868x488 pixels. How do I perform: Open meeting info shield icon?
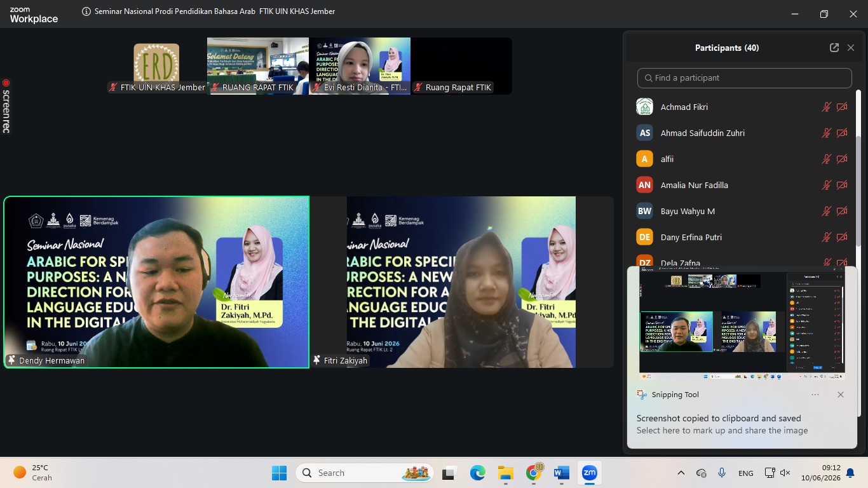point(86,11)
